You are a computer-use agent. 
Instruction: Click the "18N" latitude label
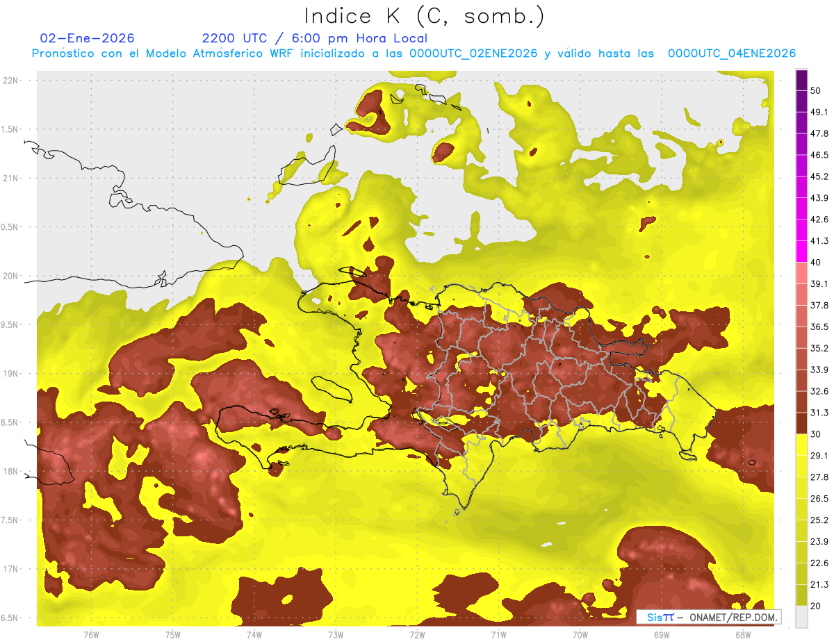click(11, 471)
